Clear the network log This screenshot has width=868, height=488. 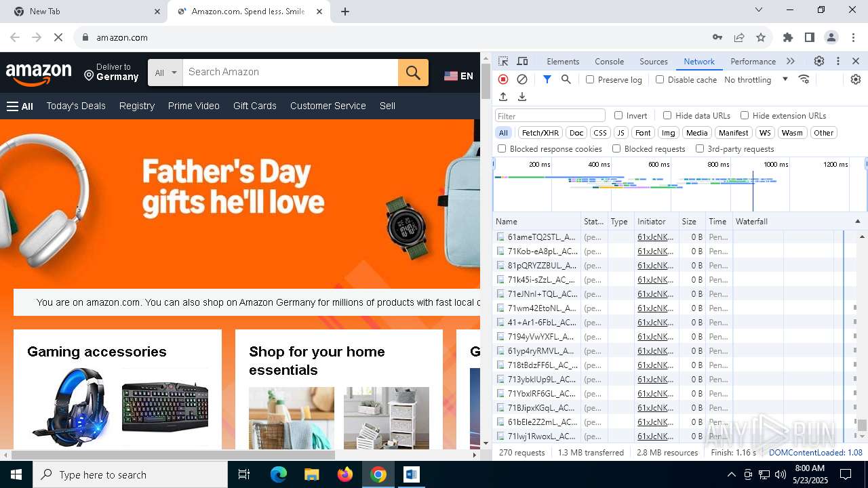coord(522,79)
